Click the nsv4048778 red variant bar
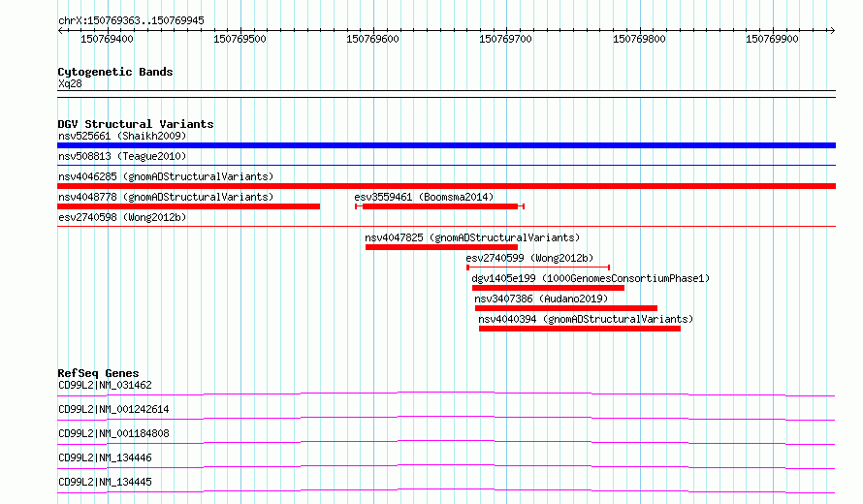863x504 pixels. coord(188,206)
